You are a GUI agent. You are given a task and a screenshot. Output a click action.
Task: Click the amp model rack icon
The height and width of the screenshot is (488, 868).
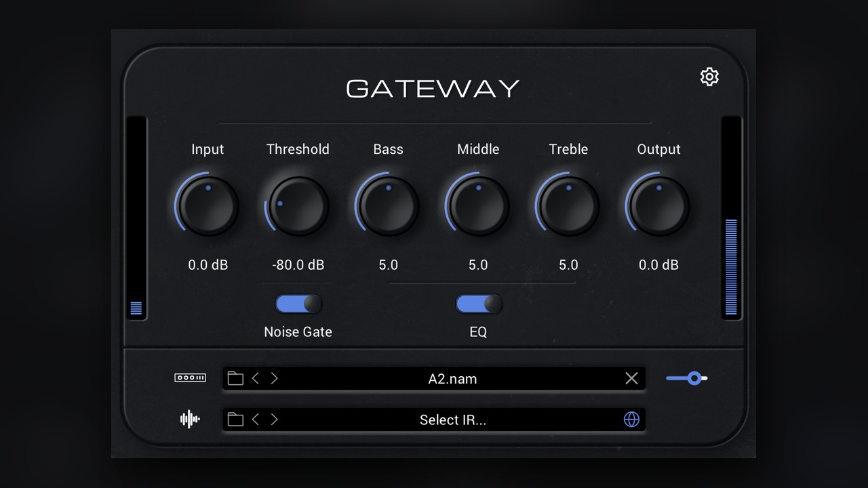point(191,378)
